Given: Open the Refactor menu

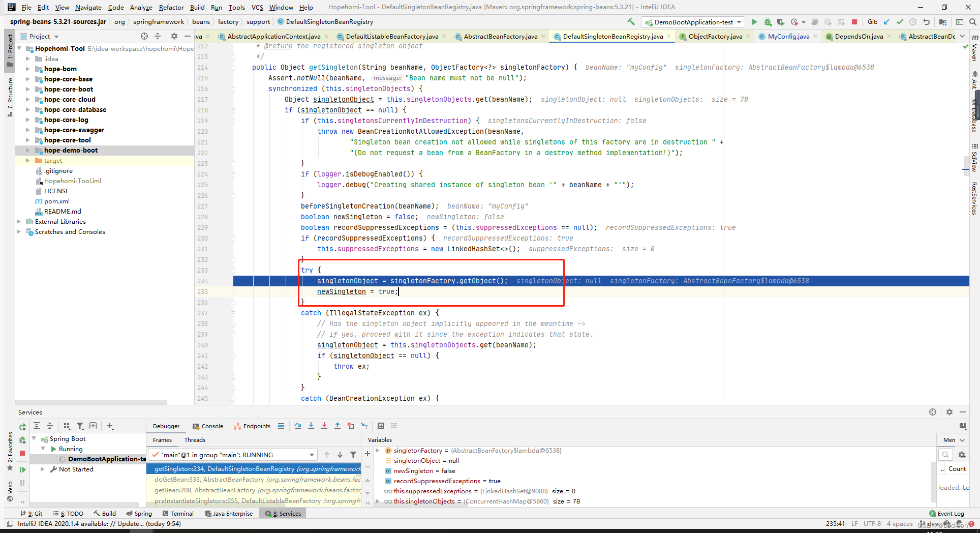Looking at the screenshot, I should 171,7.
